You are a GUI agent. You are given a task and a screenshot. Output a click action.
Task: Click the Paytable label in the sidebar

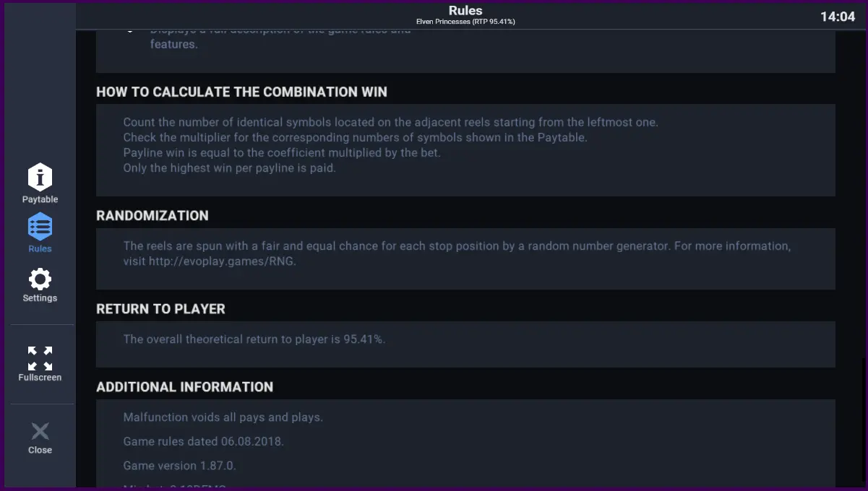pyautogui.click(x=40, y=199)
